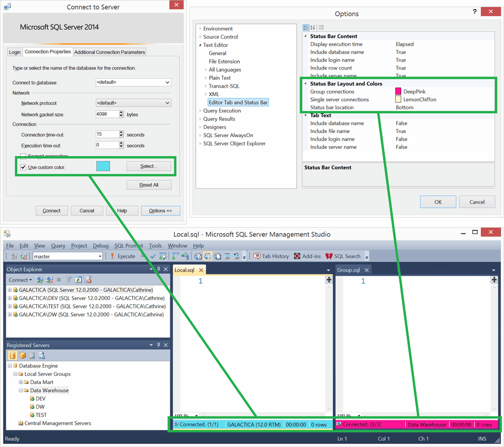The image size is (504, 447).
Task: Open the master database dropdown in toolbar
Action: point(68,257)
